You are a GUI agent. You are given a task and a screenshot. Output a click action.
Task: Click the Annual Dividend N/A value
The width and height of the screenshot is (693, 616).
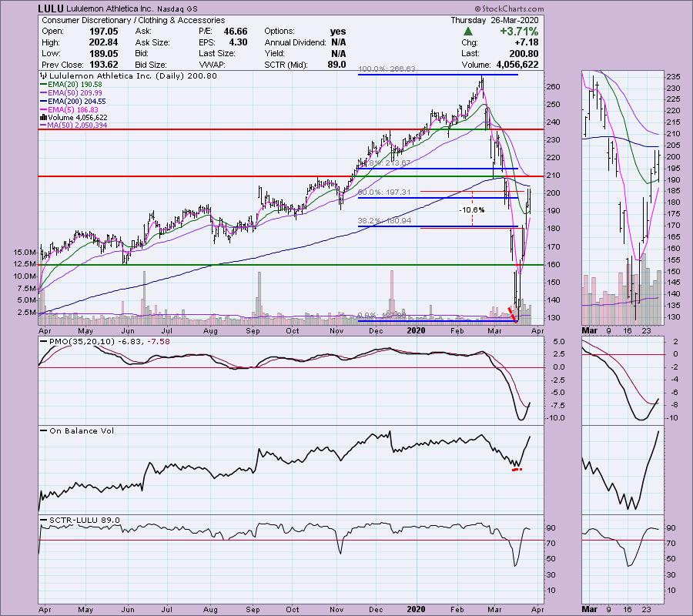pyautogui.click(x=339, y=42)
